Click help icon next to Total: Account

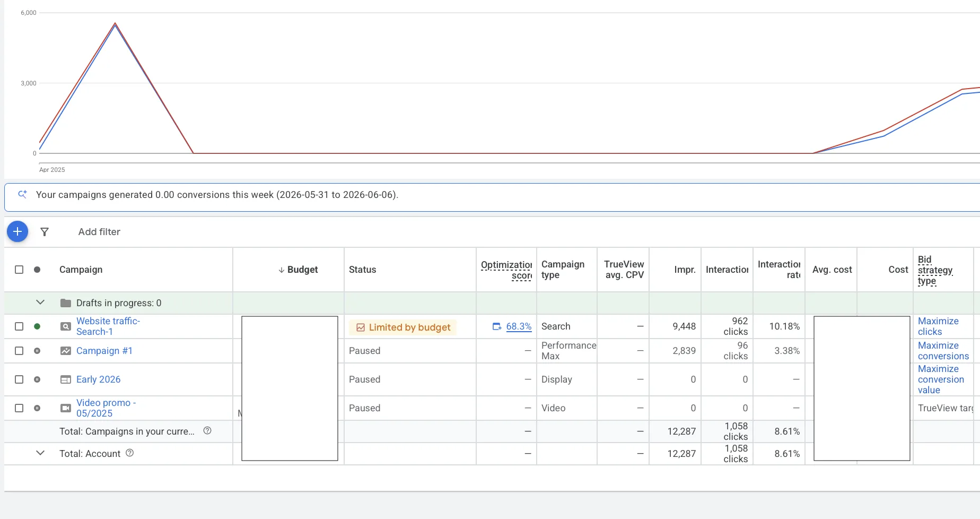click(x=129, y=453)
